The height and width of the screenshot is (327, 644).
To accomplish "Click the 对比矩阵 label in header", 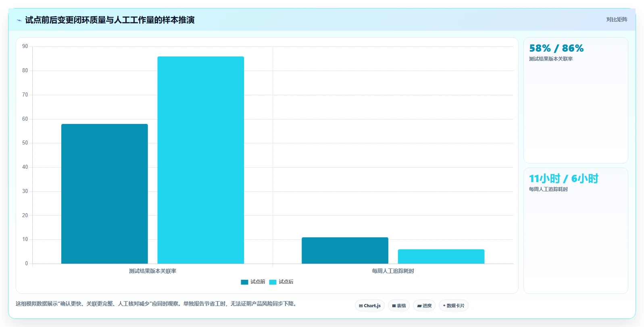I will point(617,19).
